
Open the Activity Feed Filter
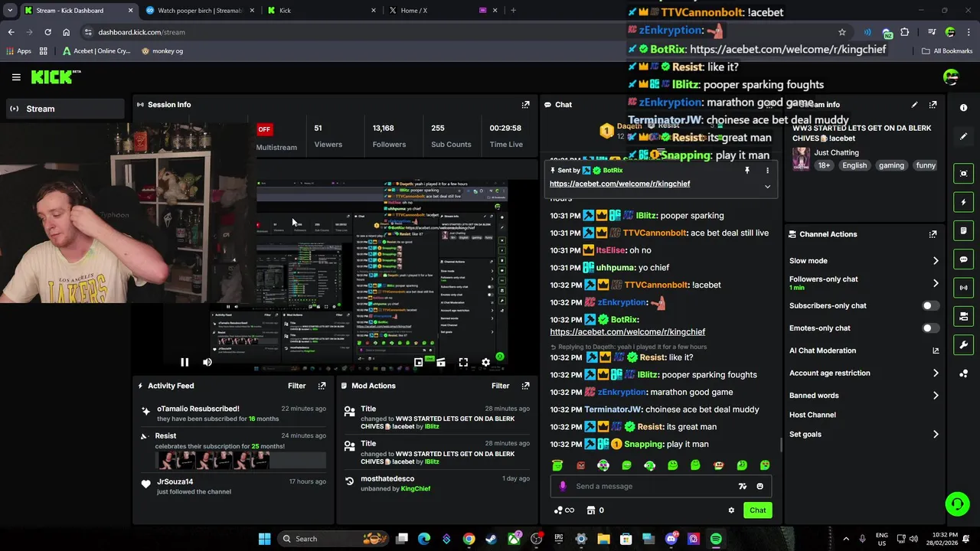(296, 386)
